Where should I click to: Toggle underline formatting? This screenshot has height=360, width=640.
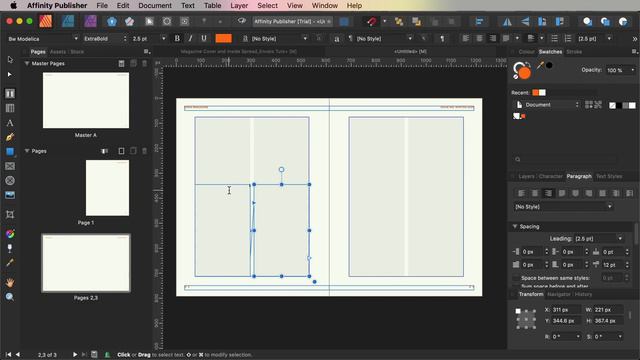(204, 38)
